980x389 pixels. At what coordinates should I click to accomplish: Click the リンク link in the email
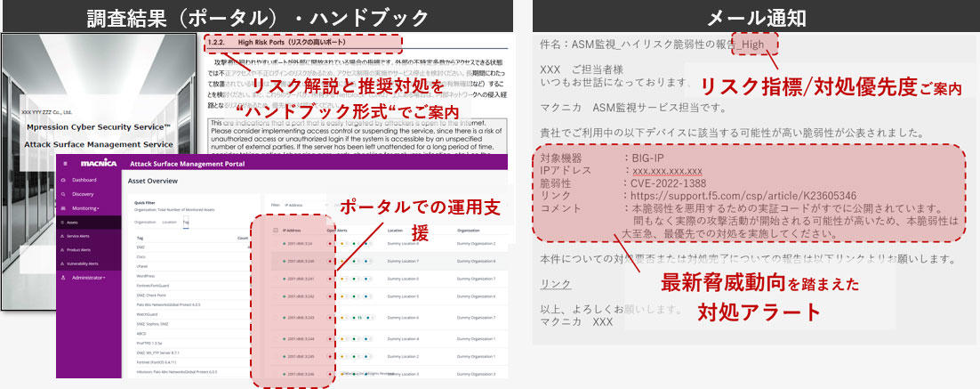556,285
